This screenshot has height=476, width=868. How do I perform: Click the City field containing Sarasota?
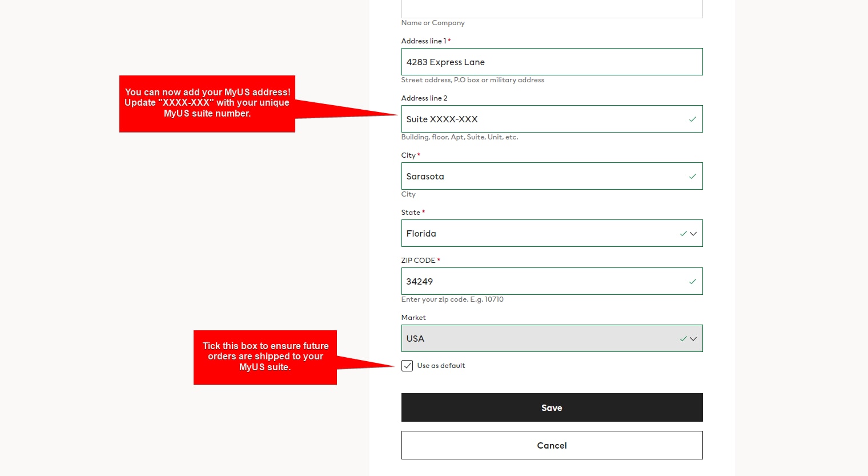pos(552,176)
